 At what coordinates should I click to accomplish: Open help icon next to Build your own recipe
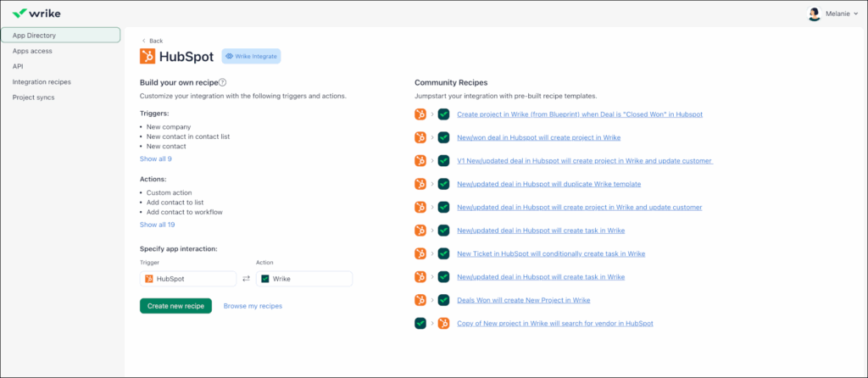coord(223,82)
